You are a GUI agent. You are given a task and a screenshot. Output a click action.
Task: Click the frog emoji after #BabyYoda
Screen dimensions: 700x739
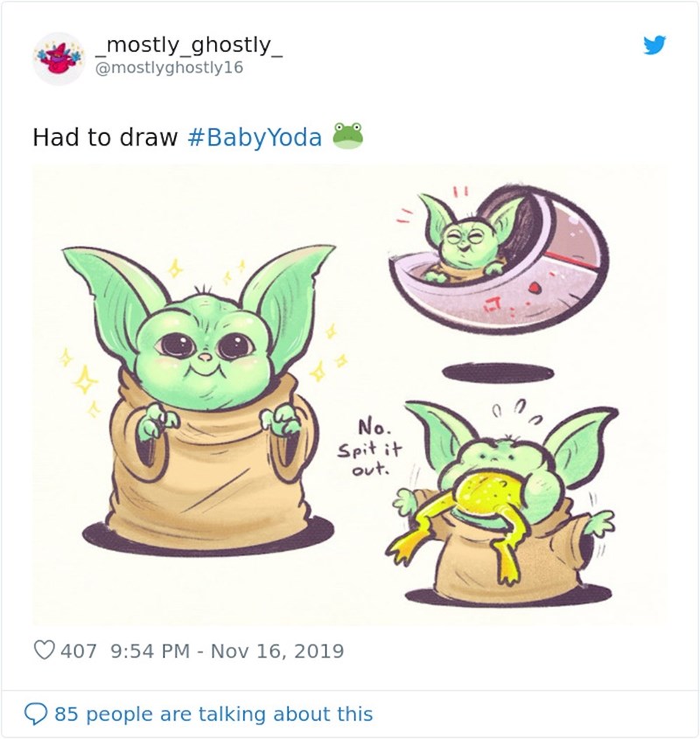347,136
